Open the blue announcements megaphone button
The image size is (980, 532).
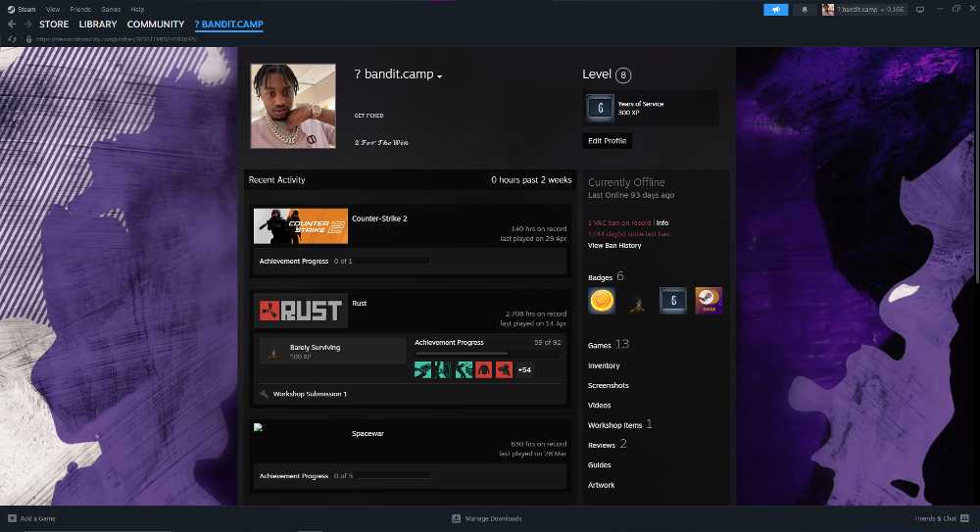775,10
